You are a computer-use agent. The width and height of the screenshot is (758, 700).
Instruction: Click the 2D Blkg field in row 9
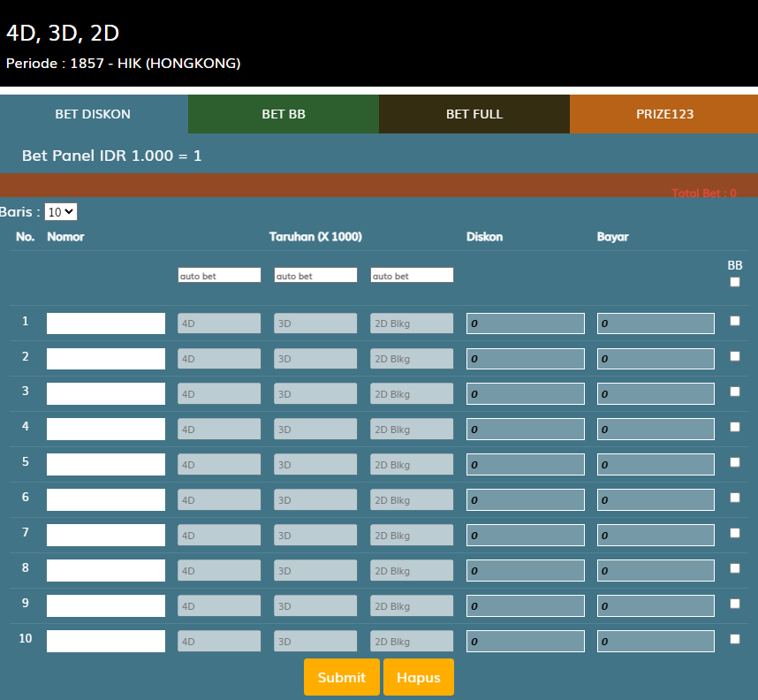coord(412,606)
